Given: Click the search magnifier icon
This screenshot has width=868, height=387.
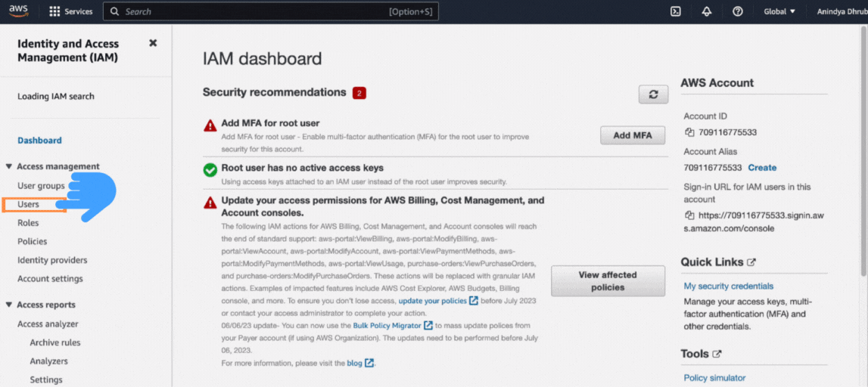Looking at the screenshot, I should [114, 11].
